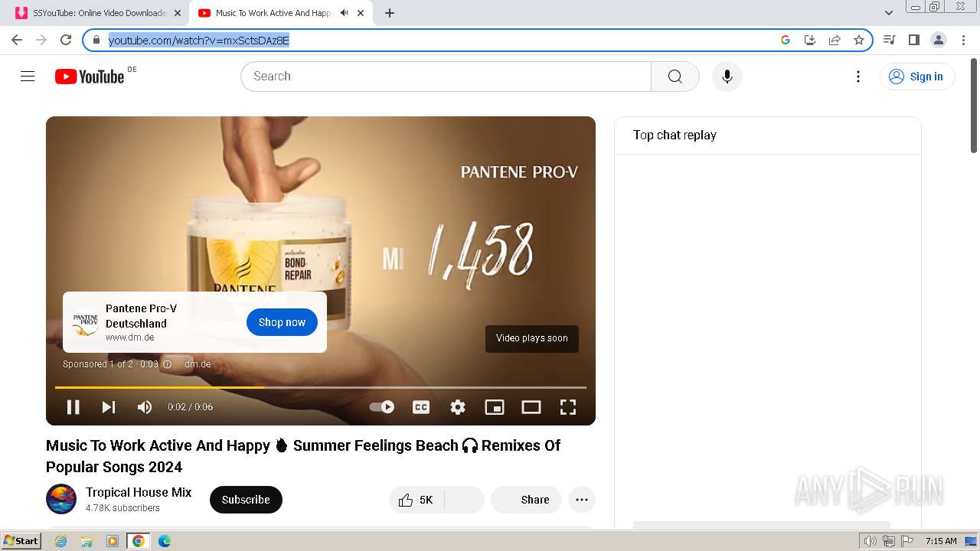Click the search magnifier button
Image resolution: width=980 pixels, height=551 pixels.
[x=675, y=77]
